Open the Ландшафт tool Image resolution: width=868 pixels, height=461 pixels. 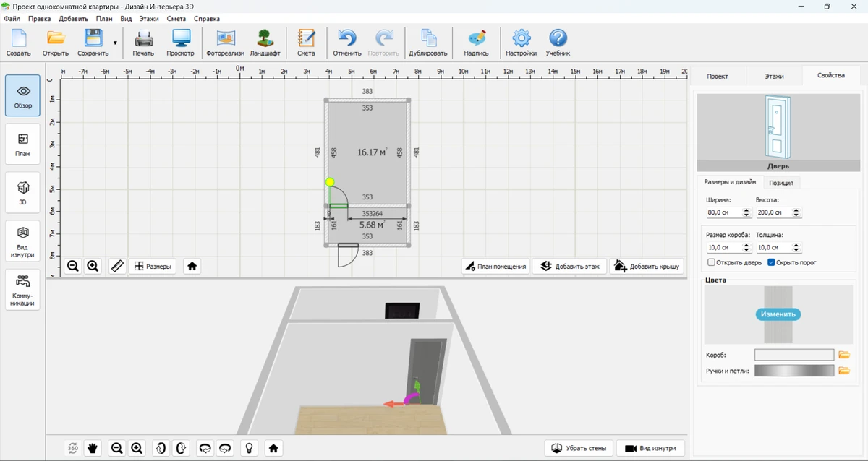click(x=265, y=43)
